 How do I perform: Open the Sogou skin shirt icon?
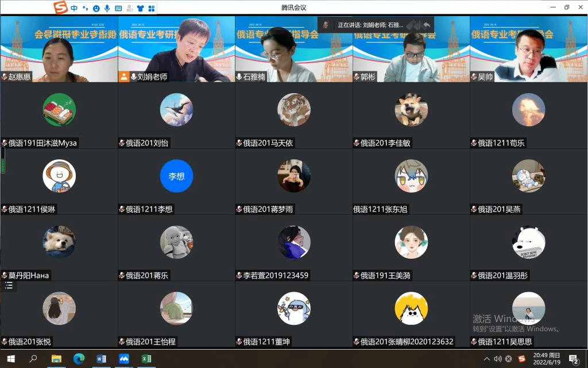pos(140,9)
